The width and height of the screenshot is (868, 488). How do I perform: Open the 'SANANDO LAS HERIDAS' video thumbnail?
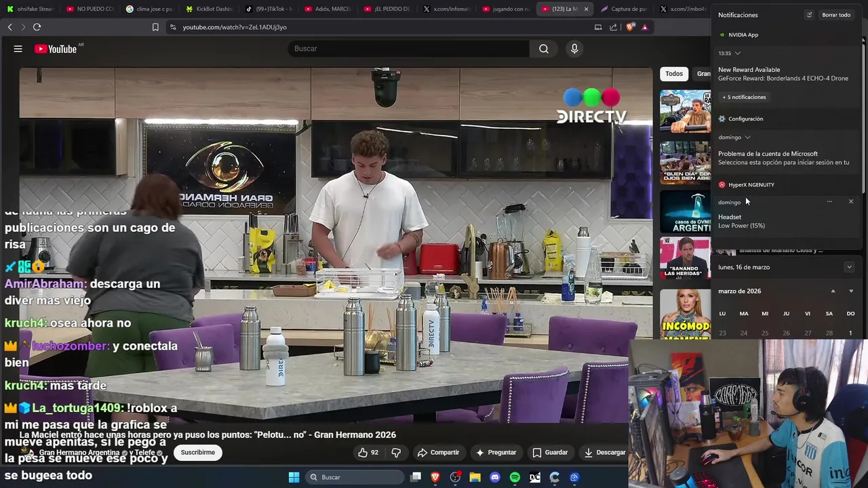tap(685, 259)
